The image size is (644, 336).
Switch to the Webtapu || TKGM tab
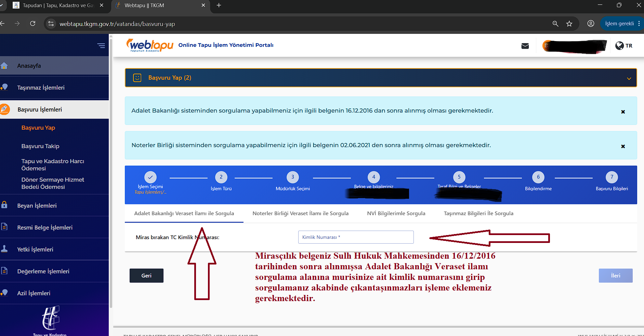[x=161, y=5]
